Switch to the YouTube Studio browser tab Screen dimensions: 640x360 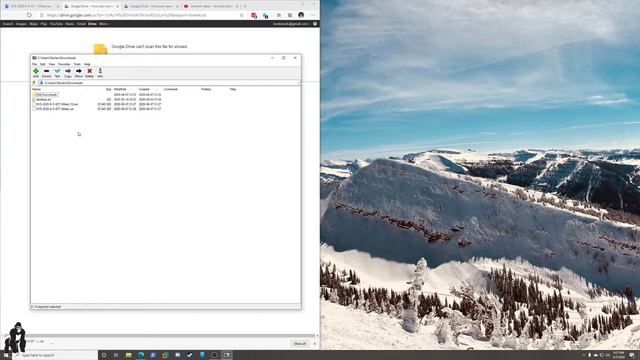point(211,6)
